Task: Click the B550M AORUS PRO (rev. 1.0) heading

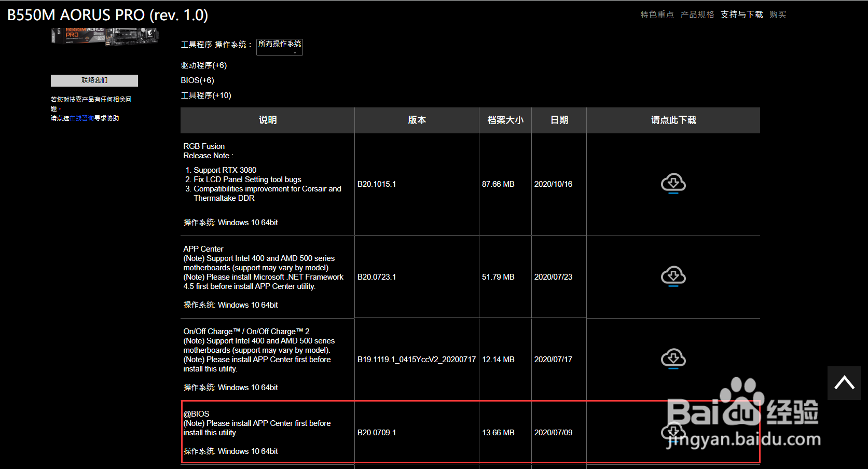Action: [107, 15]
